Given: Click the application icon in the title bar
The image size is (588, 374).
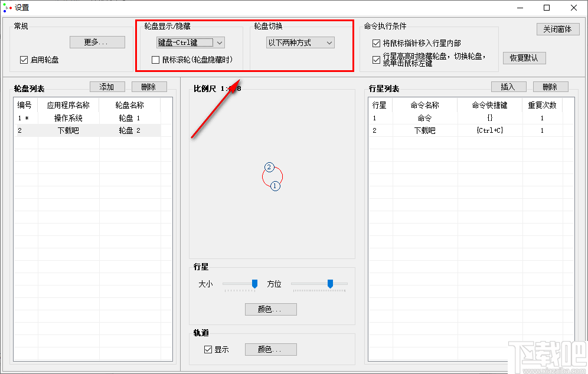Looking at the screenshot, I should pyautogui.click(x=8, y=8).
